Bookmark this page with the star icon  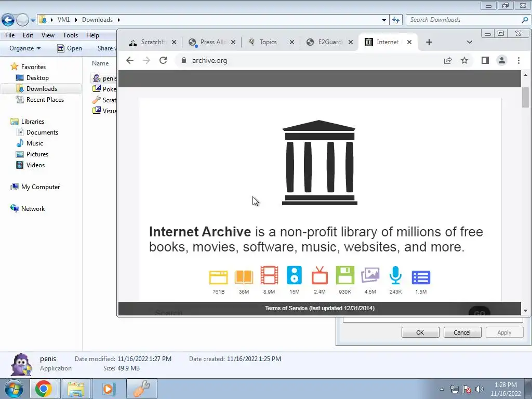coord(464,60)
